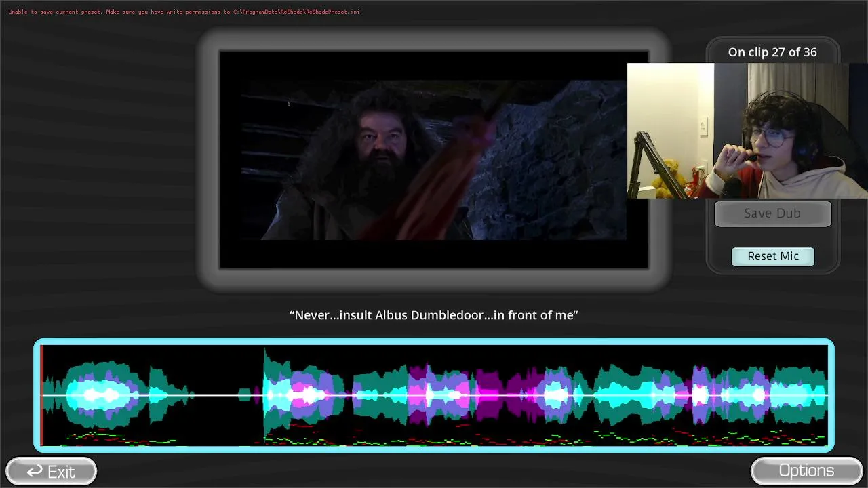
Task: Click the Reset Mic button
Action: pyautogui.click(x=773, y=256)
